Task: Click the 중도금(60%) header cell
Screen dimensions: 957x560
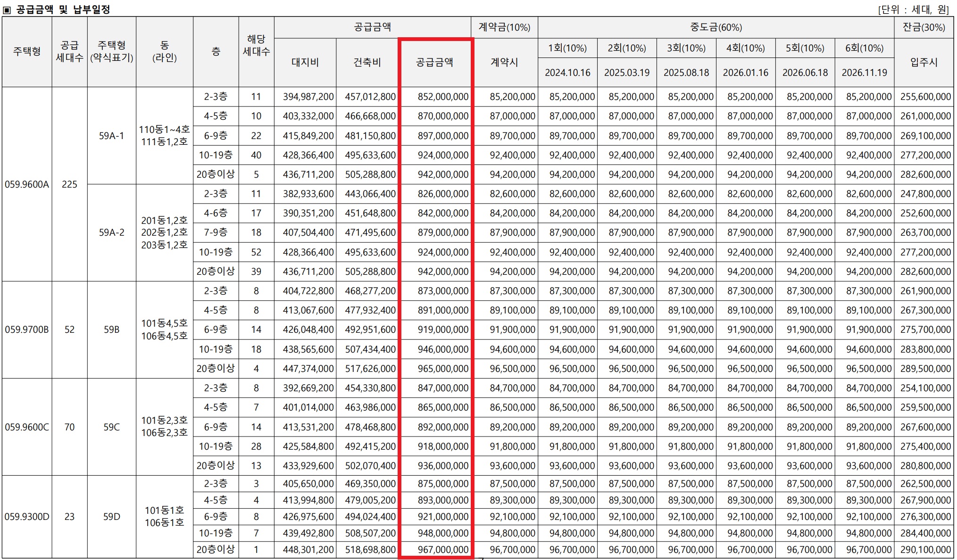Action: coord(716,27)
